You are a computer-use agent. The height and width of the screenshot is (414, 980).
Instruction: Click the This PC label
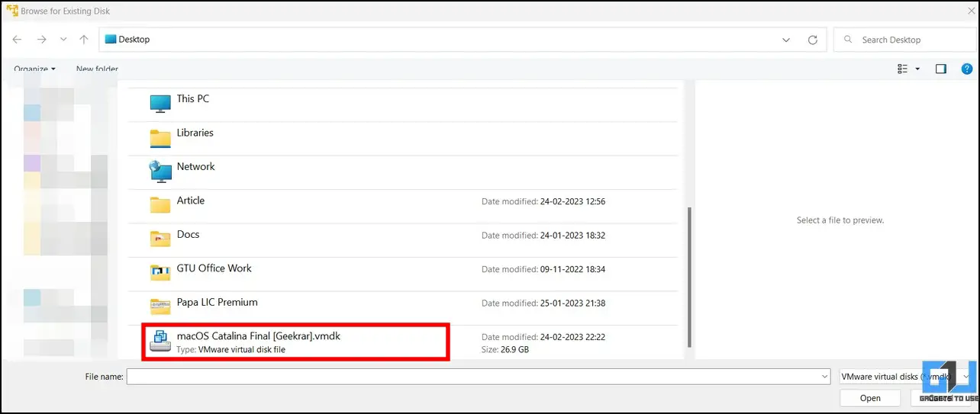click(x=193, y=99)
